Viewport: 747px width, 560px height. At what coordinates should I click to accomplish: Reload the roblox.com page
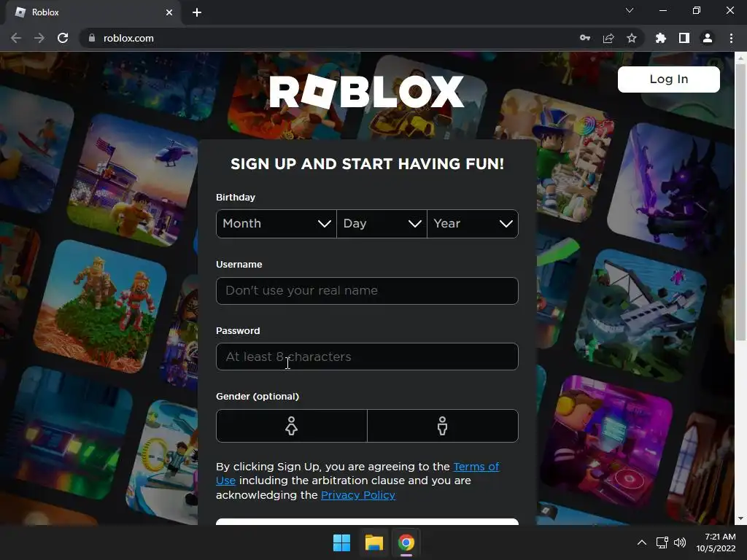click(x=63, y=38)
